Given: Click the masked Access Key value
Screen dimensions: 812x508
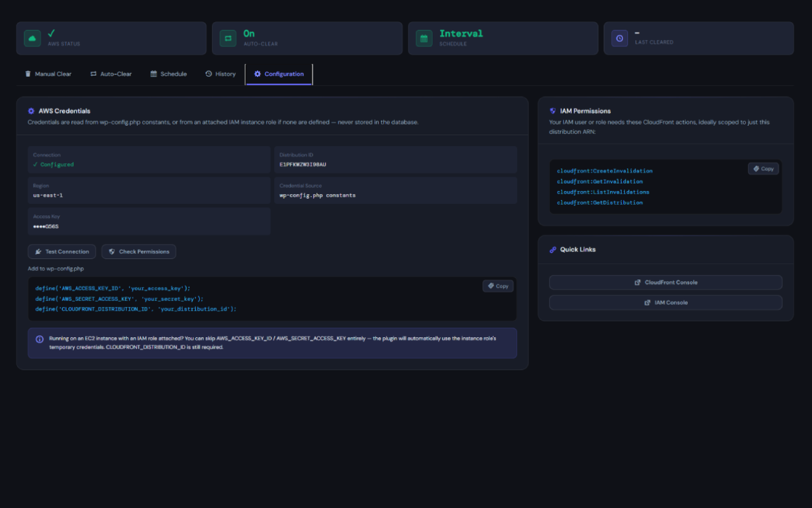Looking at the screenshot, I should pyautogui.click(x=46, y=226).
